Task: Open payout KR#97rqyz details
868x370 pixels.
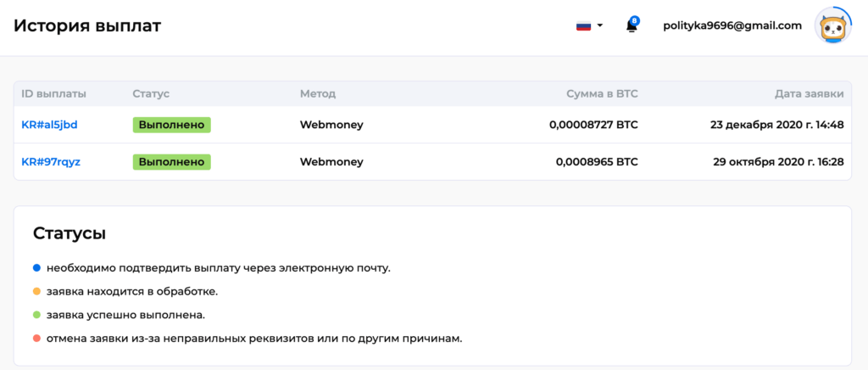Action: pos(51,161)
